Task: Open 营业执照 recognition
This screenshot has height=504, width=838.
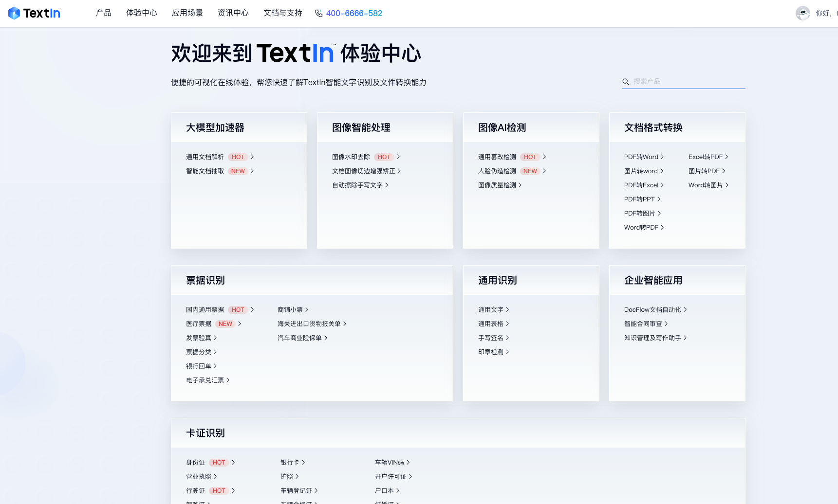Action: pos(199,477)
